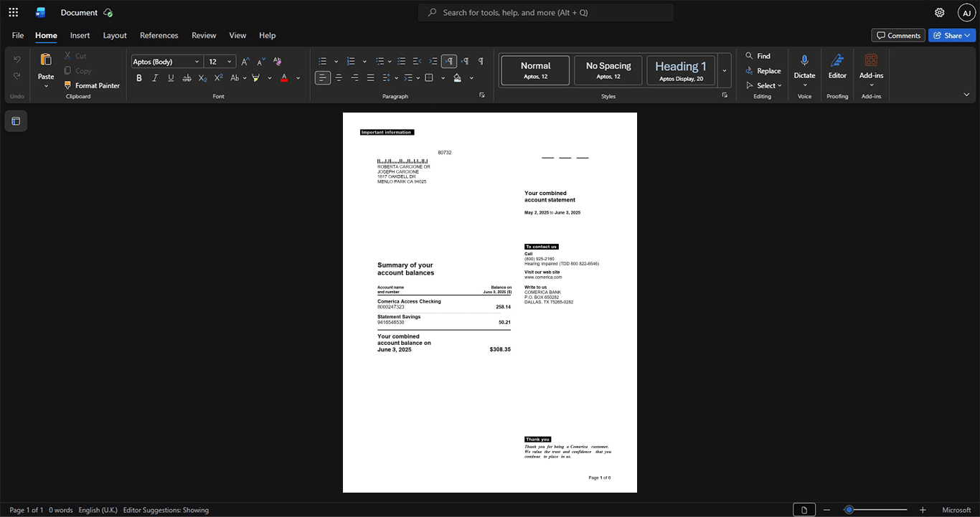Toggle show/hide paragraph marks
The width and height of the screenshot is (980, 517).
point(481,62)
